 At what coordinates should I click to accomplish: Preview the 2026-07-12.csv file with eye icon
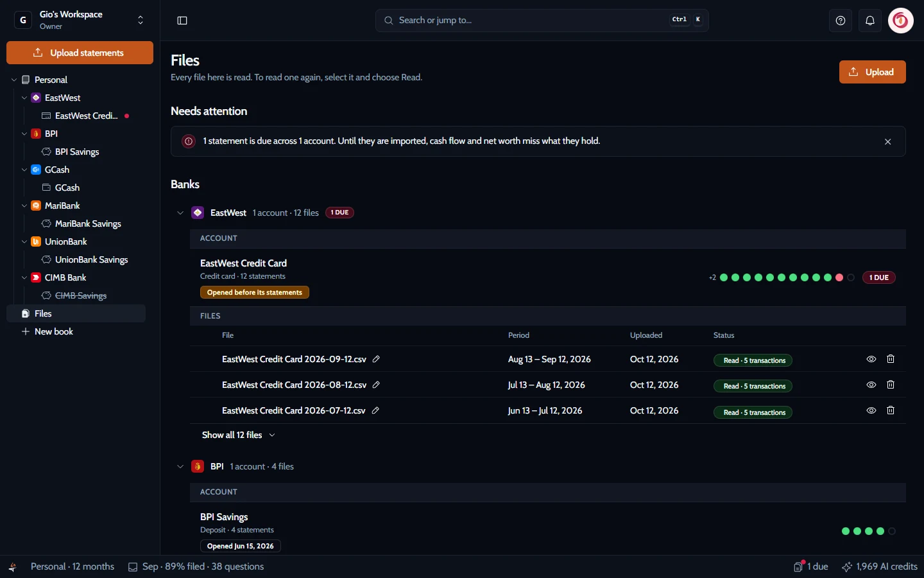point(871,410)
